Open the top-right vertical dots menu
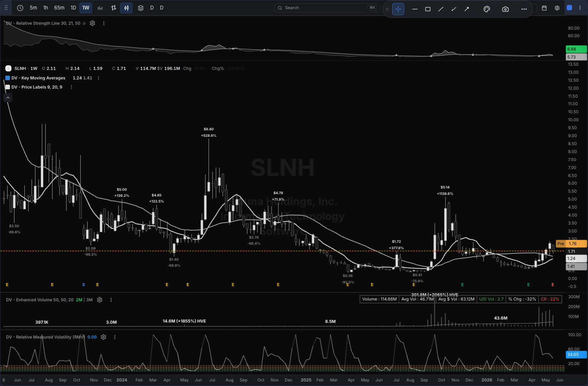The height and width of the screenshot is (386, 588). 580,8
